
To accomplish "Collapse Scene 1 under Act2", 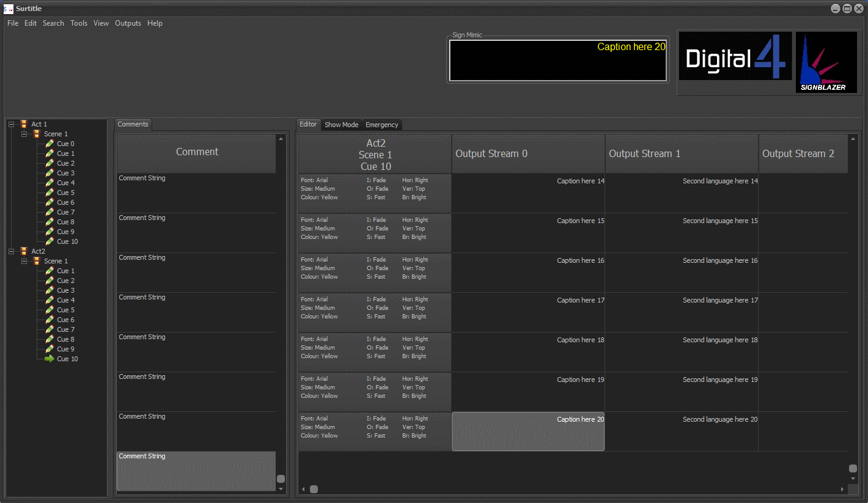I will click(24, 261).
